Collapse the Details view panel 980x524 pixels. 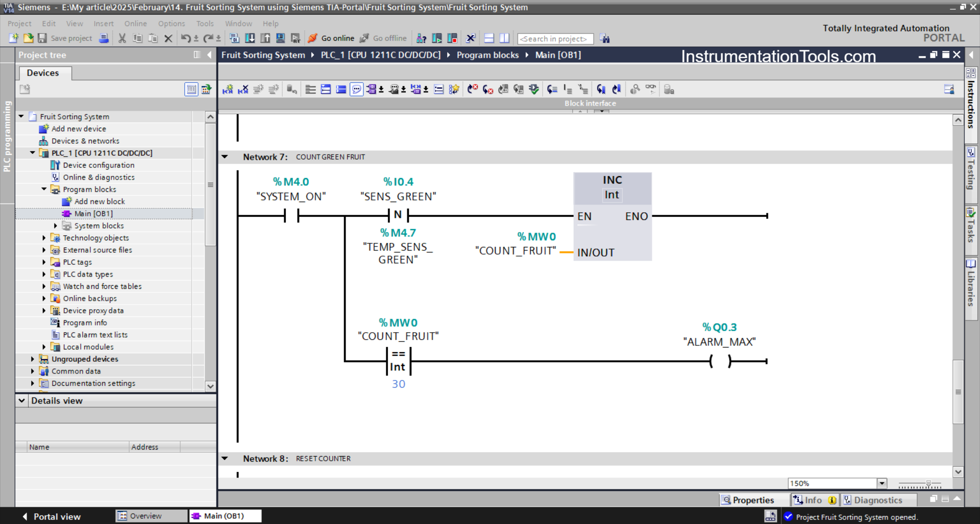pyautogui.click(x=22, y=401)
